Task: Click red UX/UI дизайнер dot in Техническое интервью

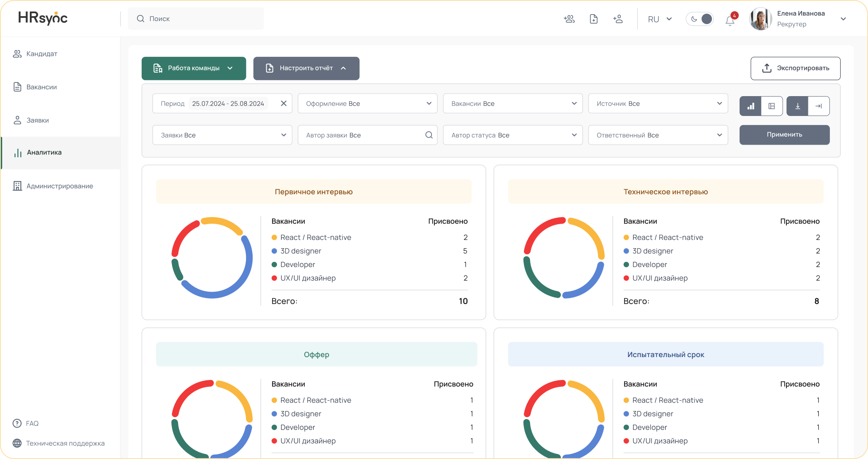Action: (x=626, y=278)
